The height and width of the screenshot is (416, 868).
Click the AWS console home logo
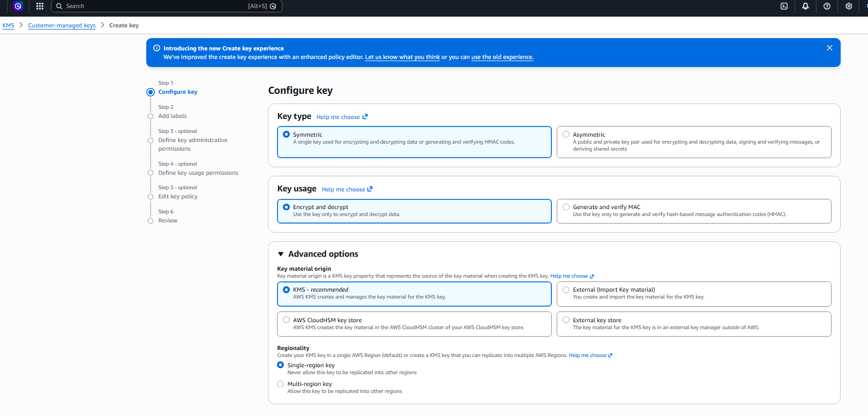click(18, 6)
